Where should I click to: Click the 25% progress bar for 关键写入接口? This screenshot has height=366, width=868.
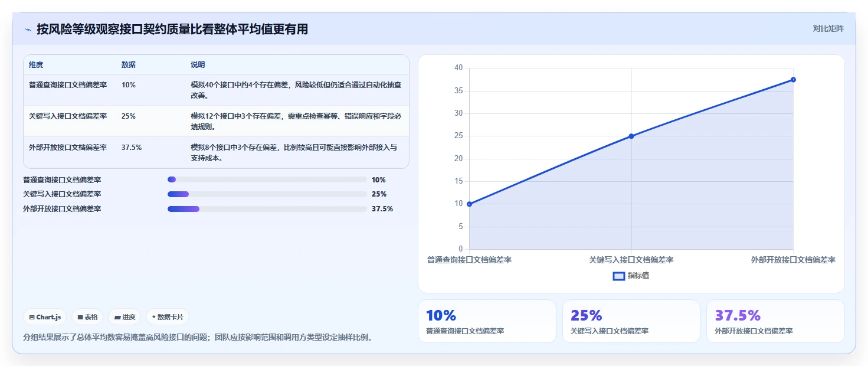point(267,194)
